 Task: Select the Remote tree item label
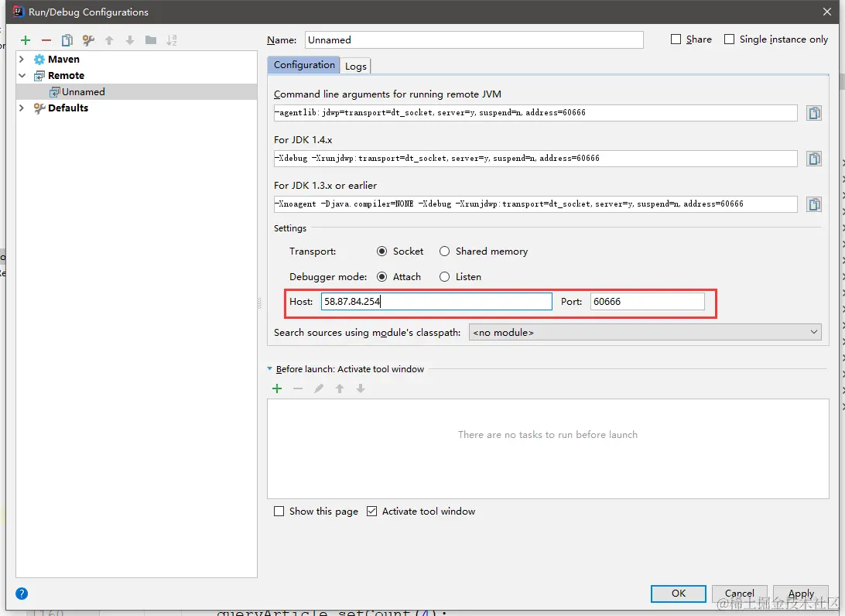(x=66, y=75)
